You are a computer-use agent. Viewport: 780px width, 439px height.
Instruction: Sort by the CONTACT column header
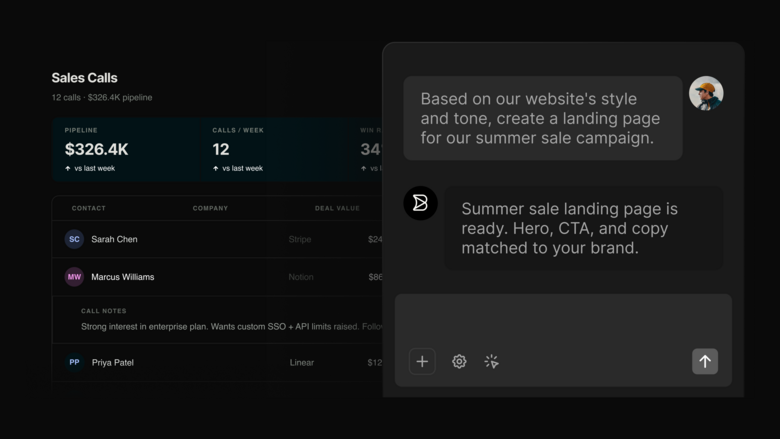89,208
